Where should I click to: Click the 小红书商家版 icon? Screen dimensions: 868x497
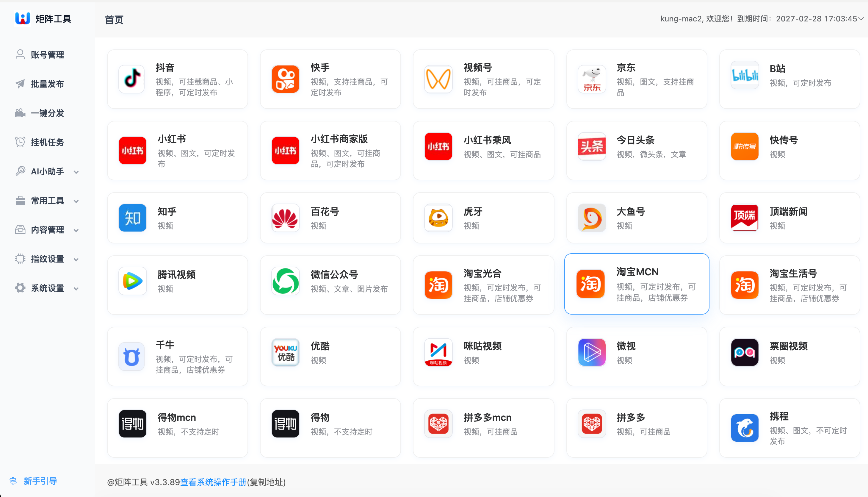pos(285,150)
